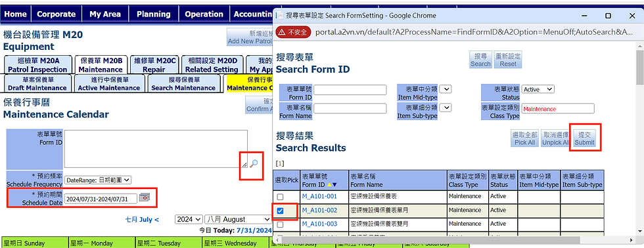
Task: Tick the checkbox for M_A101-003
Action: pyautogui.click(x=280, y=224)
